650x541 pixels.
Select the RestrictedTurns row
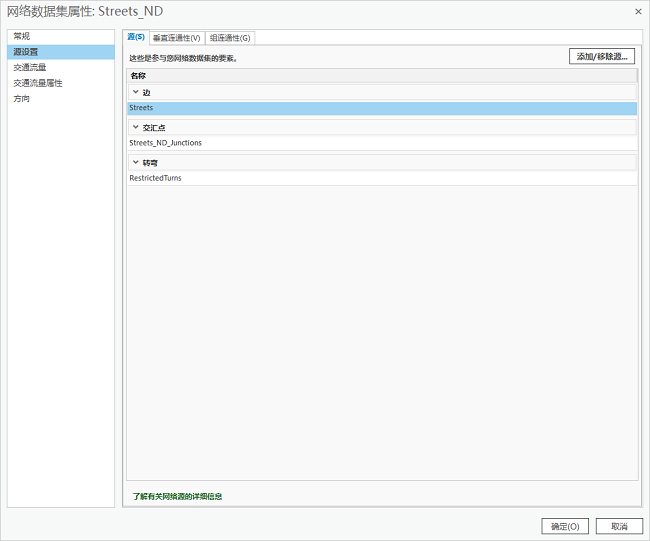pyautogui.click(x=156, y=178)
